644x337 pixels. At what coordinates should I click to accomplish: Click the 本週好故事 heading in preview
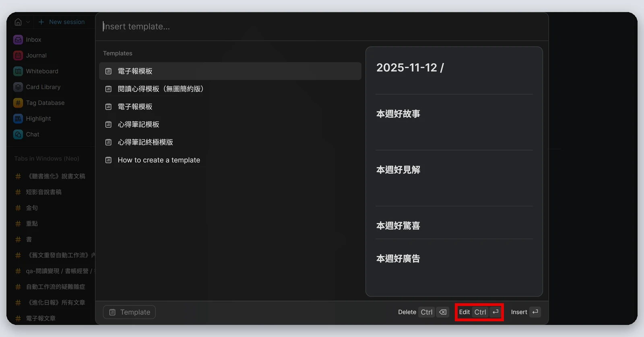398,114
